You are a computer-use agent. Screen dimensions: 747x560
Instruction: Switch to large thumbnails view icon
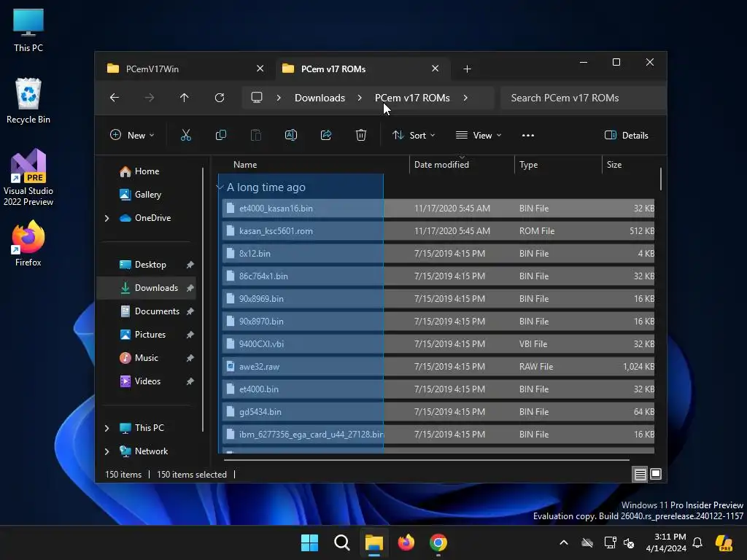click(656, 474)
